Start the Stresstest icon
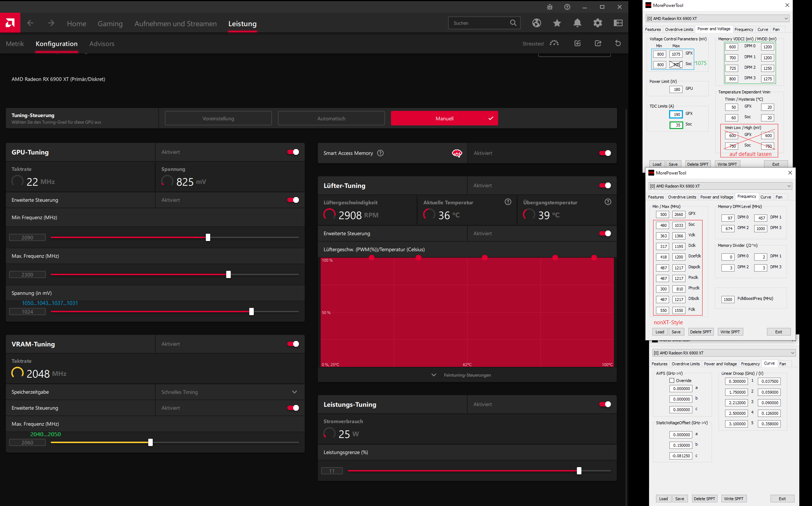Viewport: 812px width, 506px height. [x=554, y=43]
